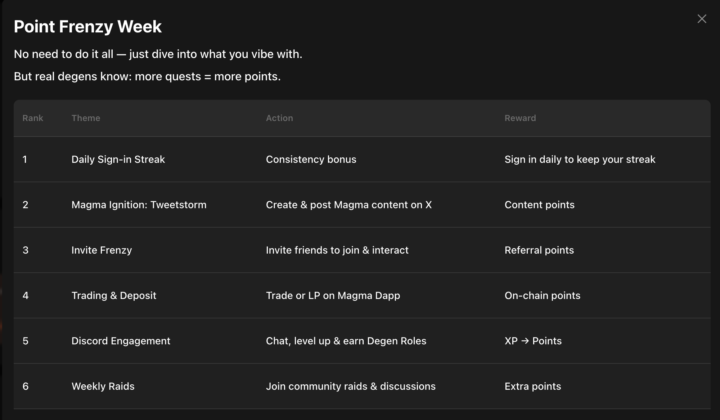The width and height of the screenshot is (720, 420).
Task: Select the Trading & Deposit theme
Action: click(x=113, y=296)
